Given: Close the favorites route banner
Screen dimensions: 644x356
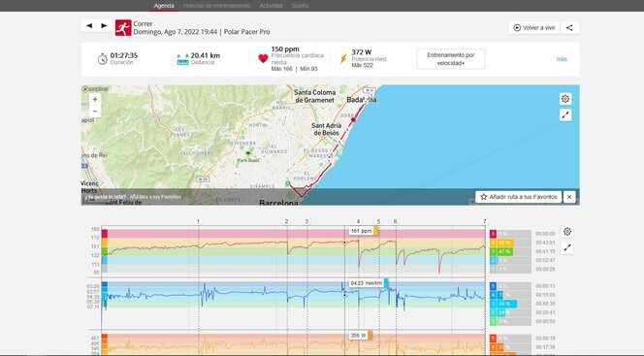Looking at the screenshot, I should click(569, 197).
